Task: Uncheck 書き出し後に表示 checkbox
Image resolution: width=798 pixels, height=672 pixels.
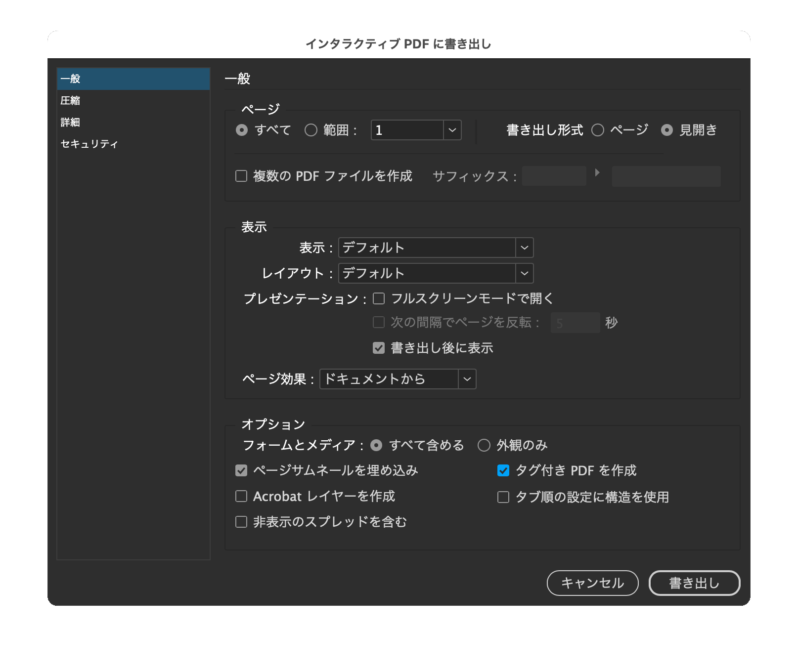Action: pos(379,348)
